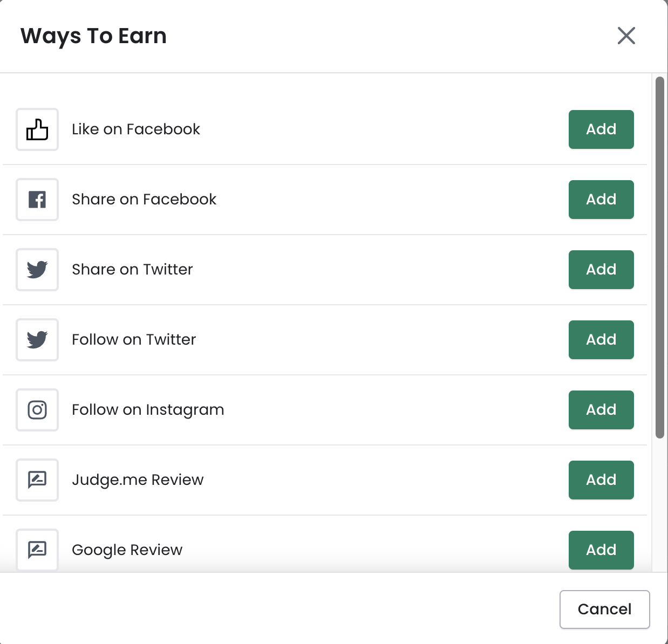This screenshot has height=644, width=668.
Task: Add the Like on Facebook action
Action: pos(601,129)
